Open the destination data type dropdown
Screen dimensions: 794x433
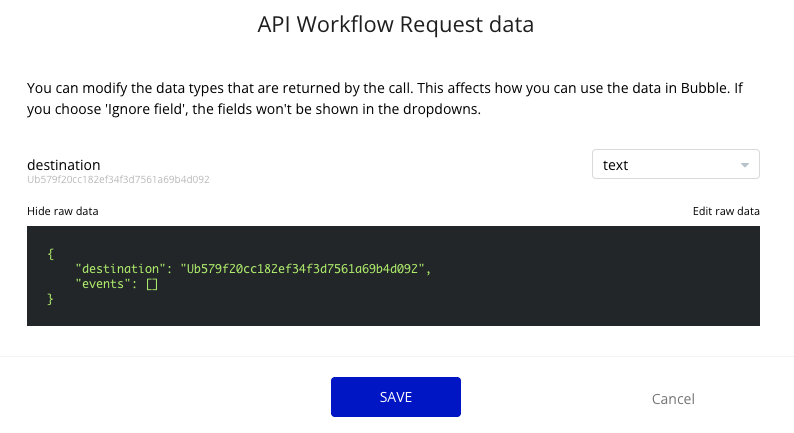(x=676, y=164)
